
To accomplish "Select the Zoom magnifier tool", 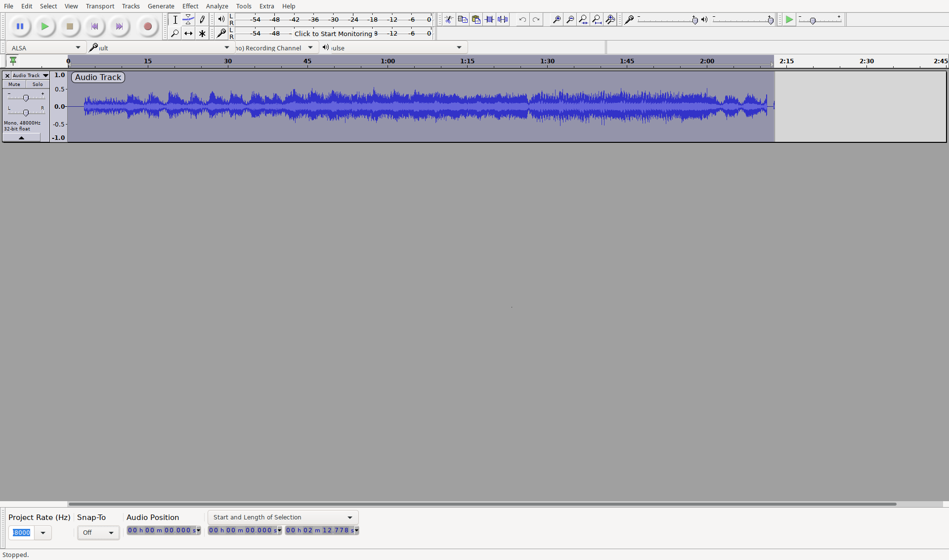I will pos(175,34).
